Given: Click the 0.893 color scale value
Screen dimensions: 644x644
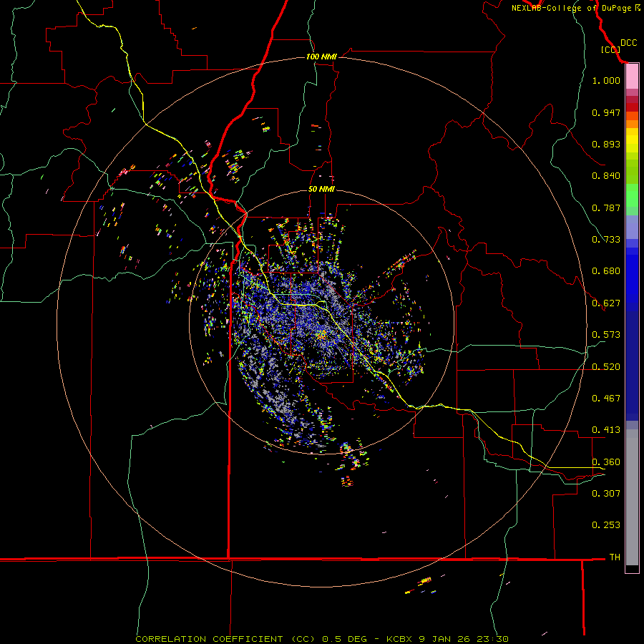Looking at the screenshot, I should click(x=606, y=144).
